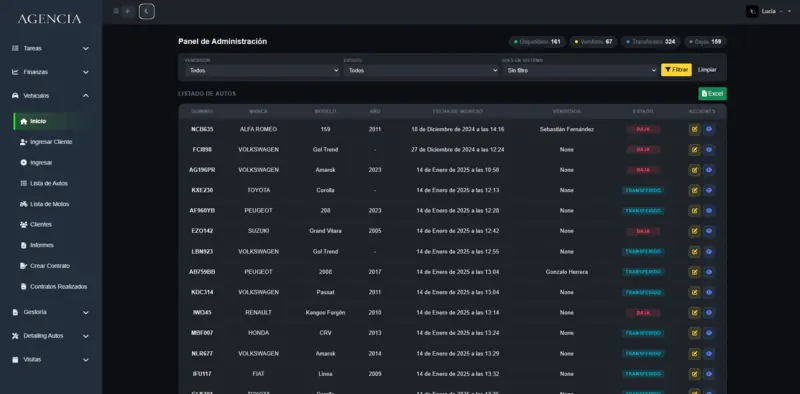Click the edit icon for IWI345 Kangoo

694,312
